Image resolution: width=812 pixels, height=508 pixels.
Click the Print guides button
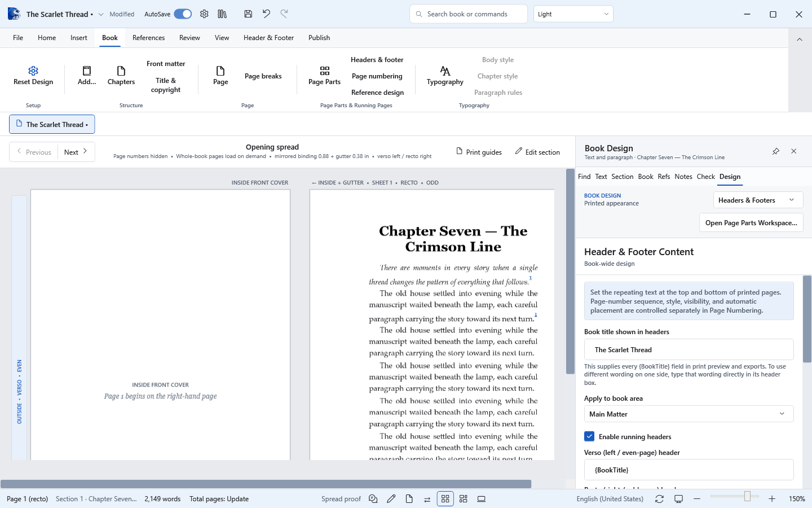(x=479, y=152)
